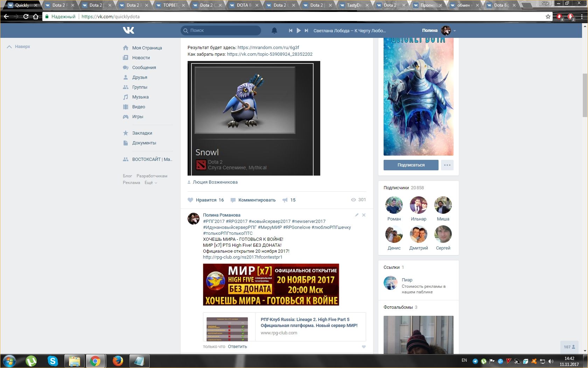
Task: Open the mrandom.com result link
Action: (x=268, y=47)
